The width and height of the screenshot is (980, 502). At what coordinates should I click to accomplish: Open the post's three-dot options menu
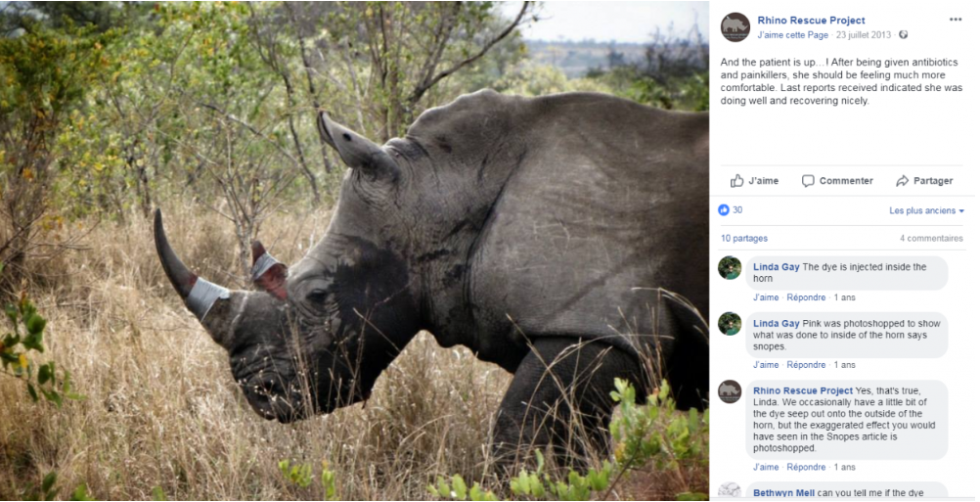point(955,20)
